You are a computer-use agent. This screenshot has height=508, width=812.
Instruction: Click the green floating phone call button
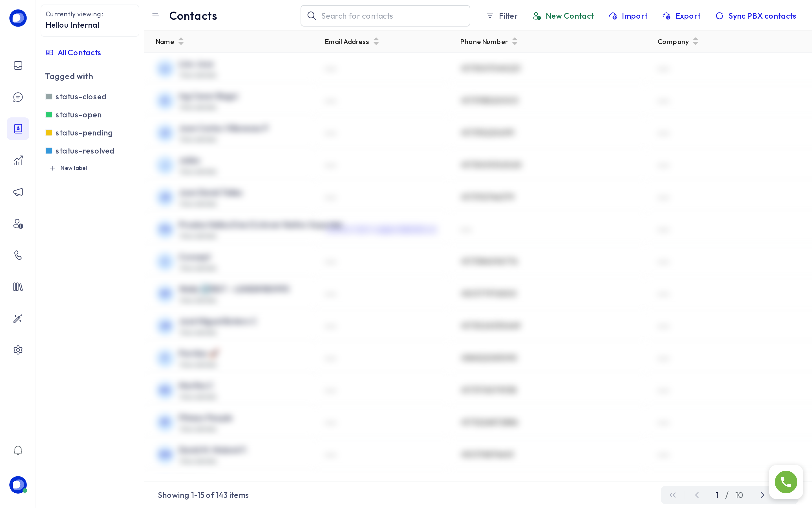click(x=786, y=482)
